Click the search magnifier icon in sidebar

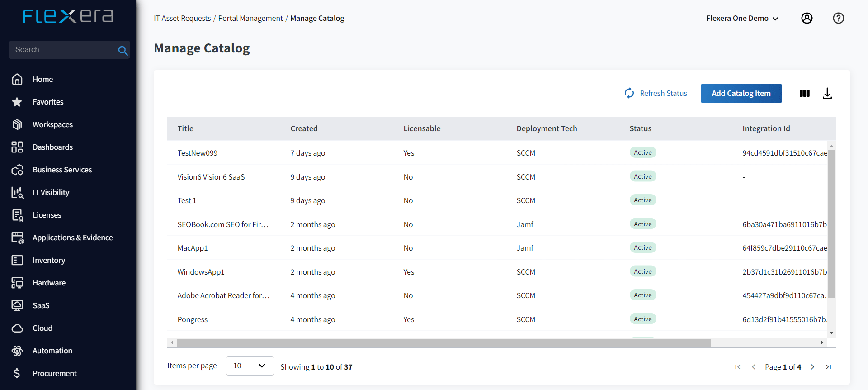coord(123,50)
